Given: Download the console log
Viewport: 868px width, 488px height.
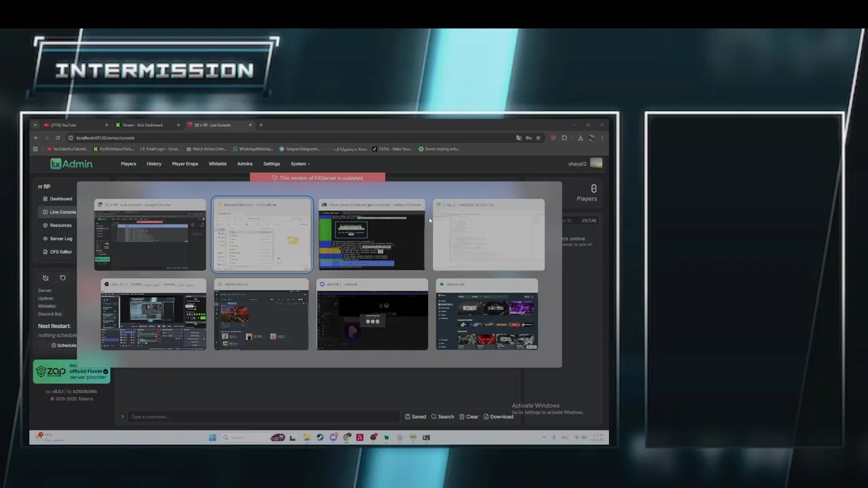Looking at the screenshot, I should tap(498, 417).
